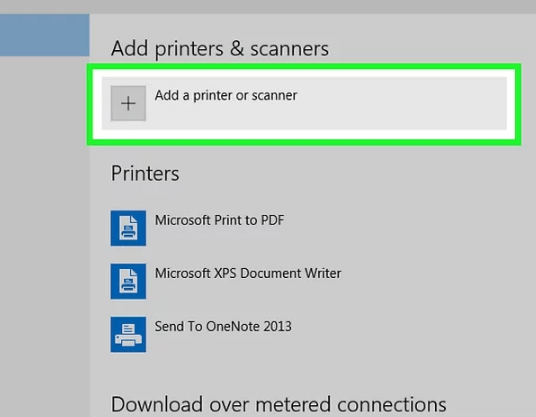This screenshot has height=417, width=536.
Task: Click the highlighted blue sidebar category
Action: tap(44, 35)
